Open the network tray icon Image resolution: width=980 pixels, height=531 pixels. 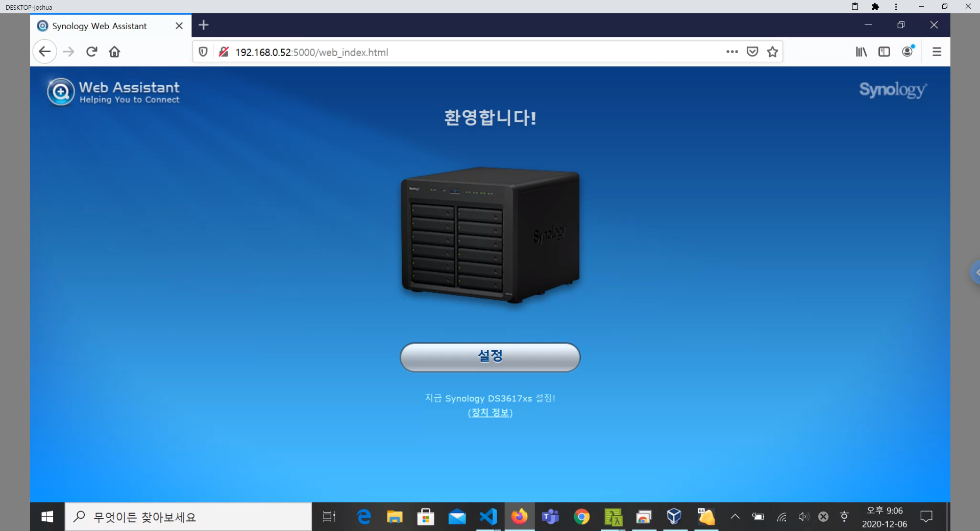coord(782,517)
